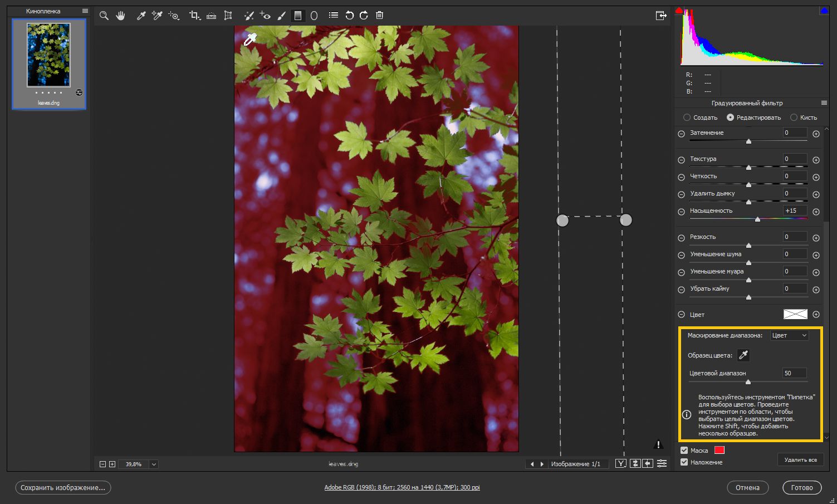Click the Готово button
The width and height of the screenshot is (837, 504).
802,488
